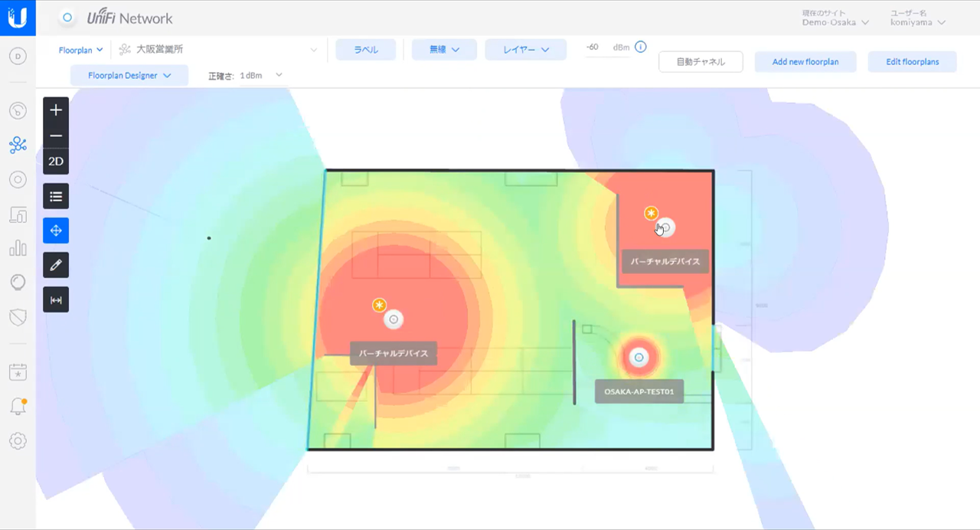Expand the レイヤー dropdown

click(x=526, y=49)
